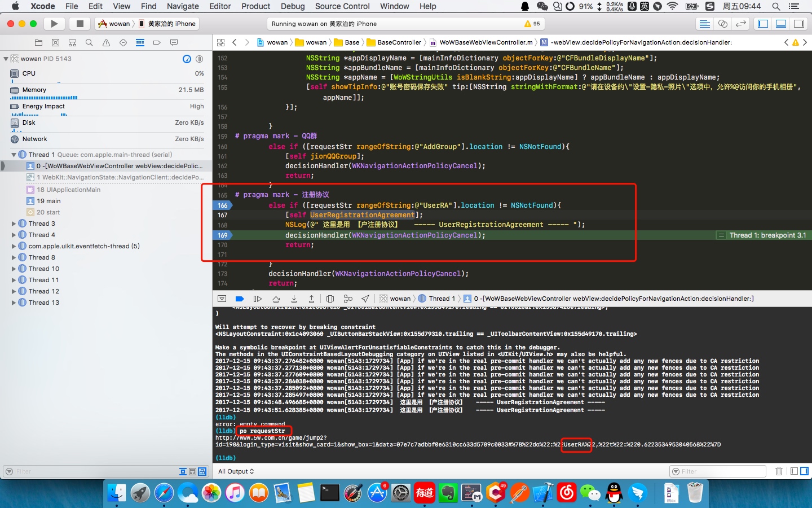Click the process view options gauge icon
812x508 pixels.
[187, 59]
